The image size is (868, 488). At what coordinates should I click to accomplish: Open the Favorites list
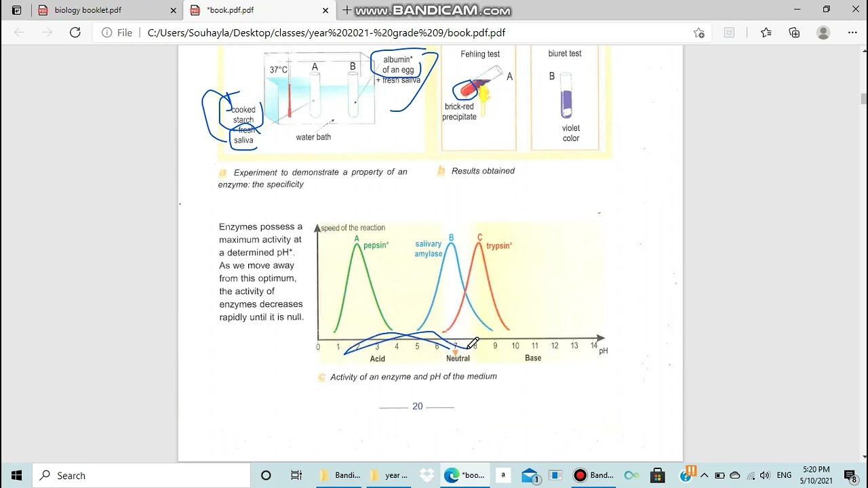766,33
